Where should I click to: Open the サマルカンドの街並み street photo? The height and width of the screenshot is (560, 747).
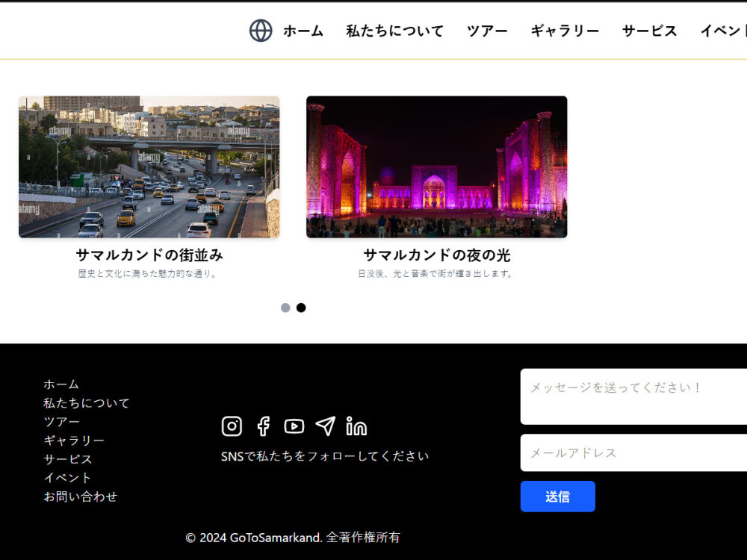[149, 167]
